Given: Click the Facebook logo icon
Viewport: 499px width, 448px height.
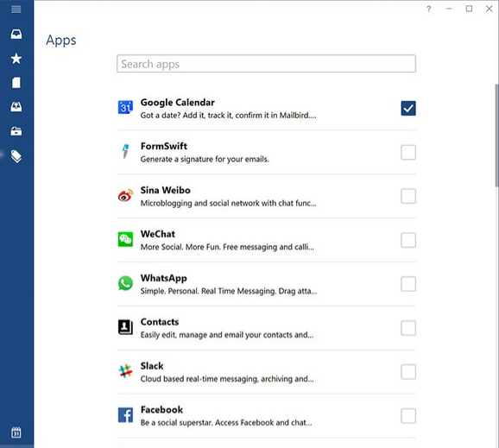Looking at the screenshot, I should point(125,415).
